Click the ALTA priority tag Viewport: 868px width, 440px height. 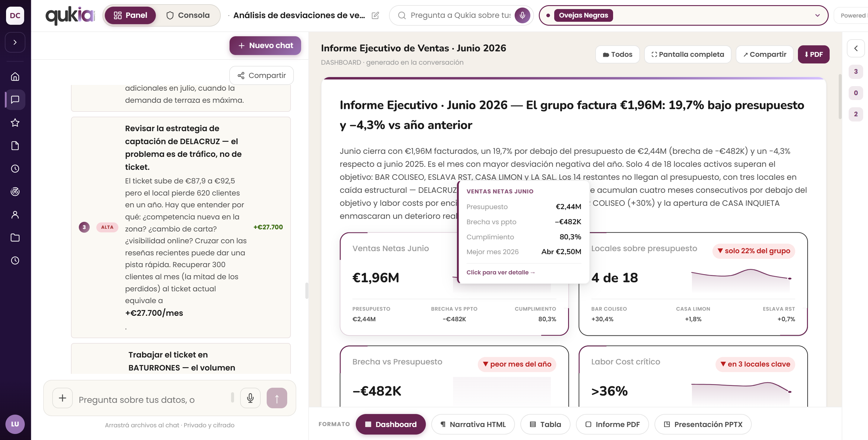click(107, 227)
